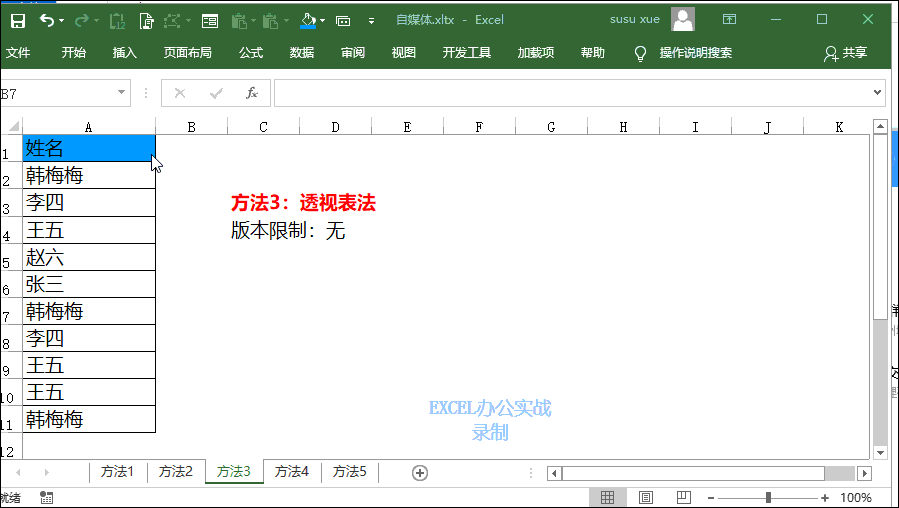The width and height of the screenshot is (899, 508).
Task: Open fill color dropdown arrow
Action: tap(322, 21)
